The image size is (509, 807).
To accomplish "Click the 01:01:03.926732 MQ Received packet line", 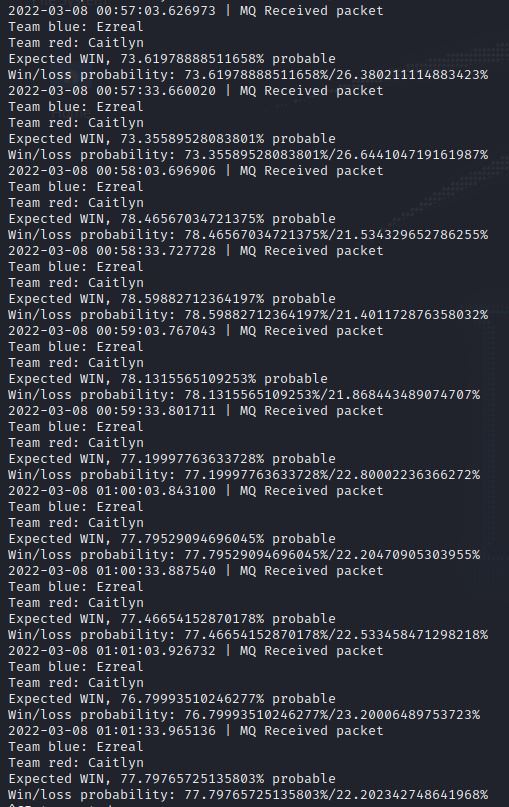I will (196, 651).
